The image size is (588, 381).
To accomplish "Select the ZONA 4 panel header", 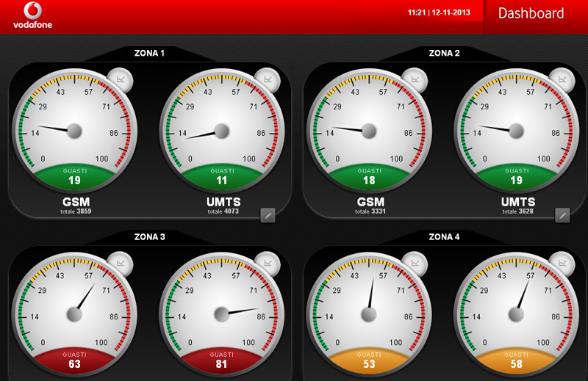I will pos(444,237).
